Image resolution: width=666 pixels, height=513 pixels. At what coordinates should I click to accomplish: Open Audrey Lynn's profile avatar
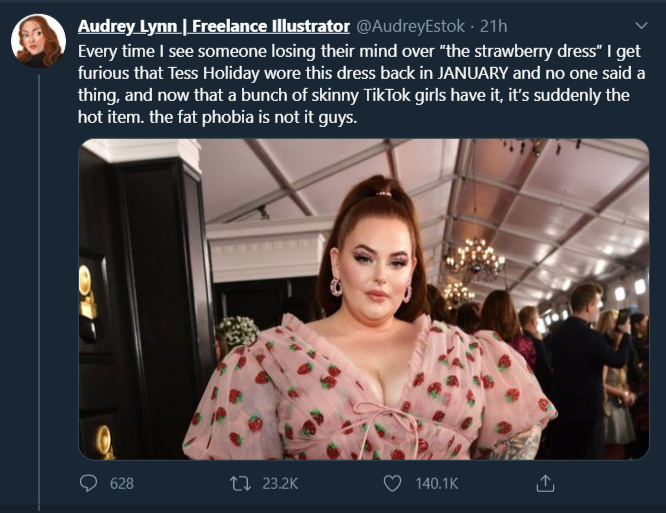click(38, 41)
